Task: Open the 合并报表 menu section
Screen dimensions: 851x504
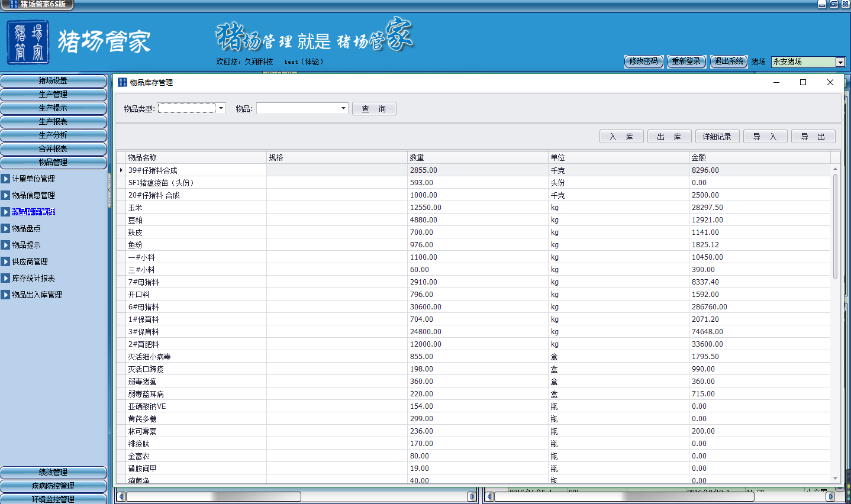Action: click(53, 148)
